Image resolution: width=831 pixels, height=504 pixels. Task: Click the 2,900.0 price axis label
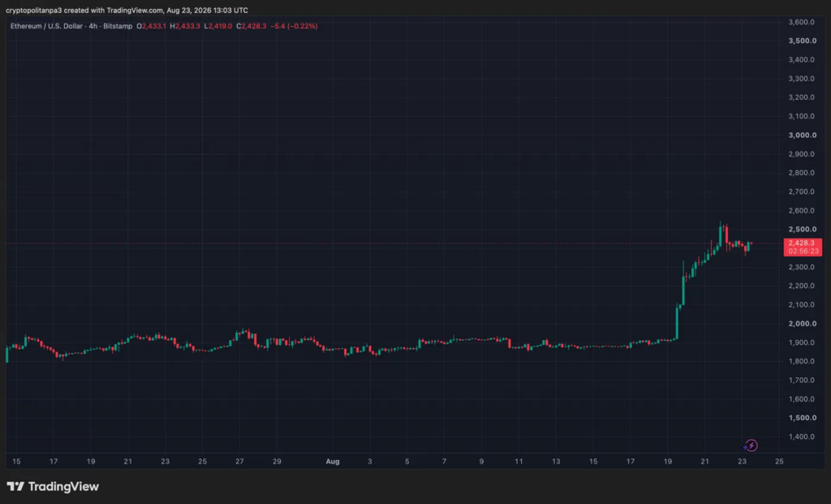coord(801,154)
